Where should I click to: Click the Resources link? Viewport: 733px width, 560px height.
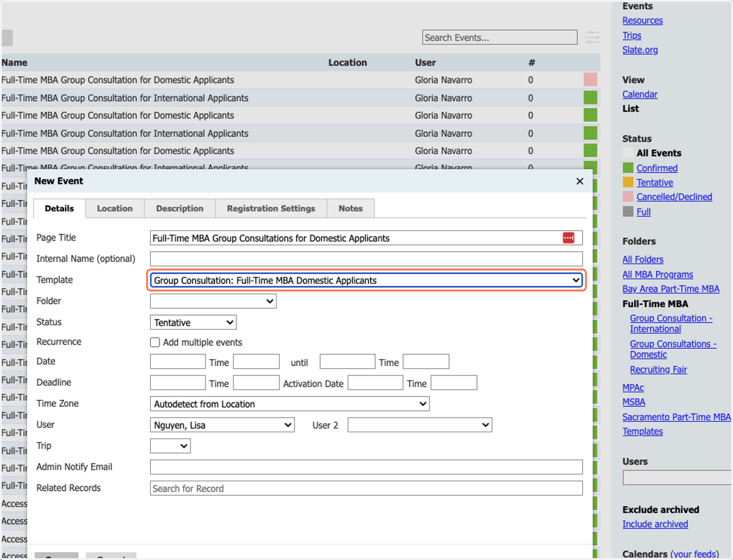pyautogui.click(x=643, y=21)
